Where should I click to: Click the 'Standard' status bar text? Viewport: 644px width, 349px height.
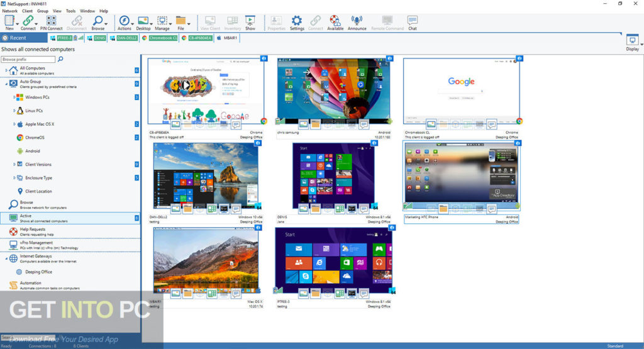(x=615, y=346)
